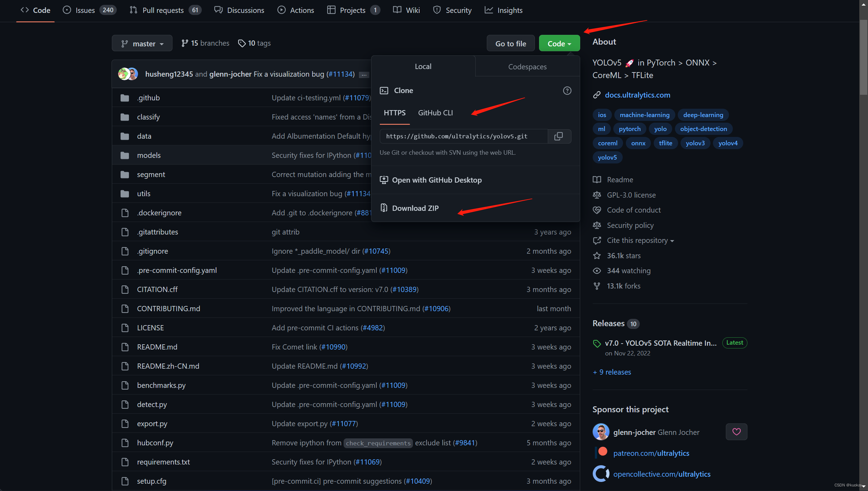Click the Go to file button
This screenshot has width=868, height=491.
pos(510,44)
